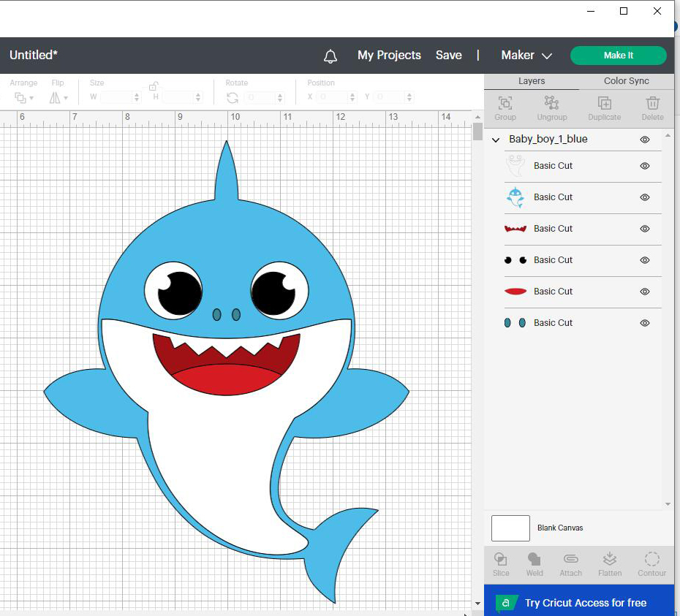680x616 pixels.
Task: Click the Untitled* project title
Action: pyautogui.click(x=34, y=55)
